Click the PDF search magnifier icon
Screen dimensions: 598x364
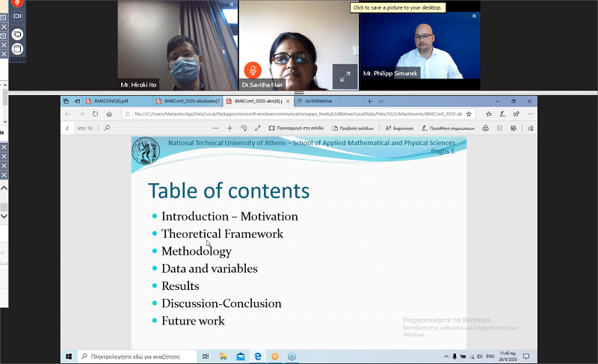[x=108, y=128]
